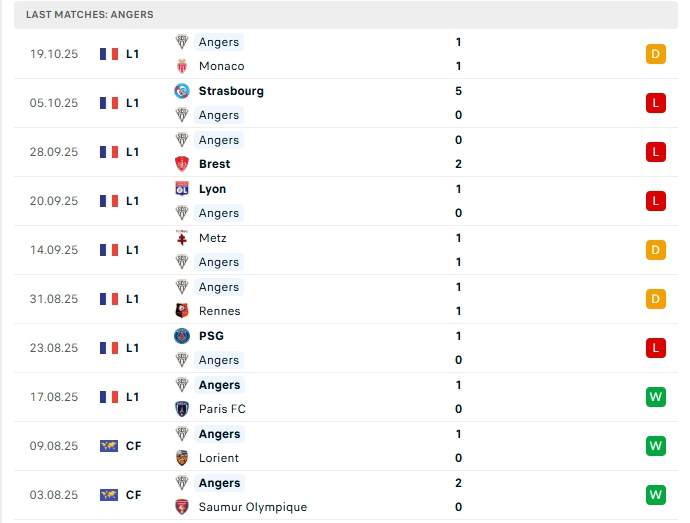Screen dimensions: 690x523
Task: Click the draw badge for Monaco match
Action: (656, 54)
